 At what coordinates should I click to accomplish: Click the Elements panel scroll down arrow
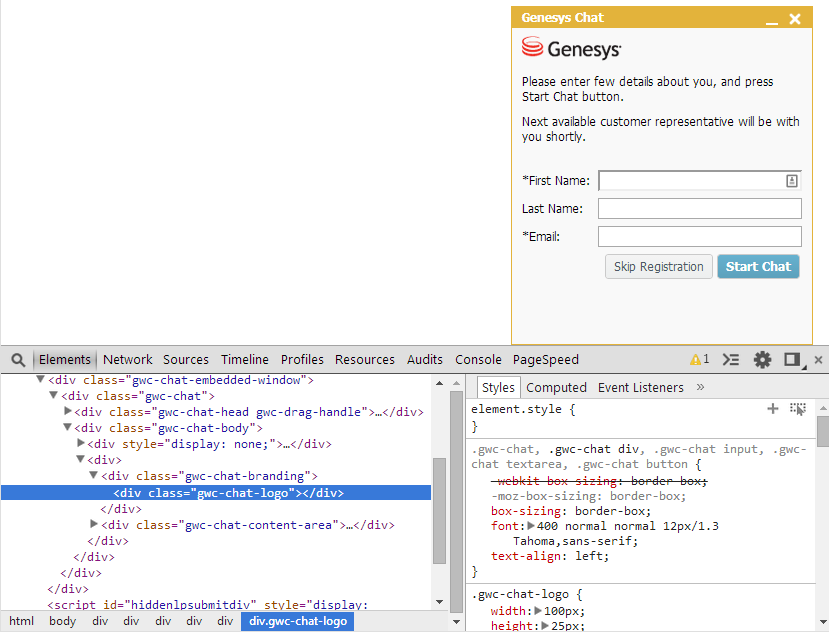coord(439,602)
